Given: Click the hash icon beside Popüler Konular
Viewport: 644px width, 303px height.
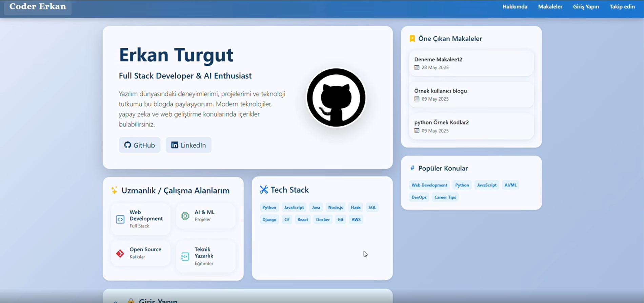Looking at the screenshot, I should (412, 168).
